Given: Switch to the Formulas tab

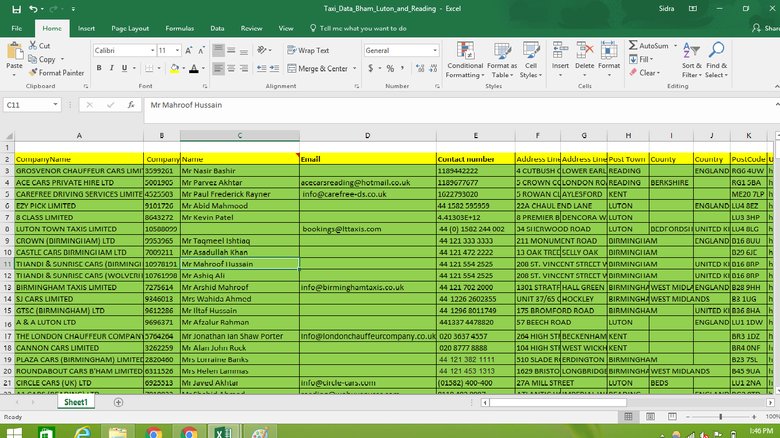Looking at the screenshot, I should (x=180, y=28).
